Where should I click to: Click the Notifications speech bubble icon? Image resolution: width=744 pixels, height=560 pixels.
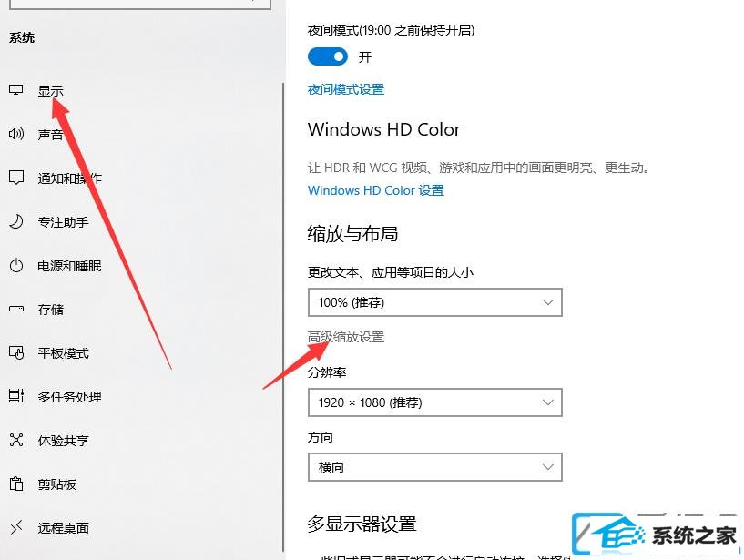16,178
